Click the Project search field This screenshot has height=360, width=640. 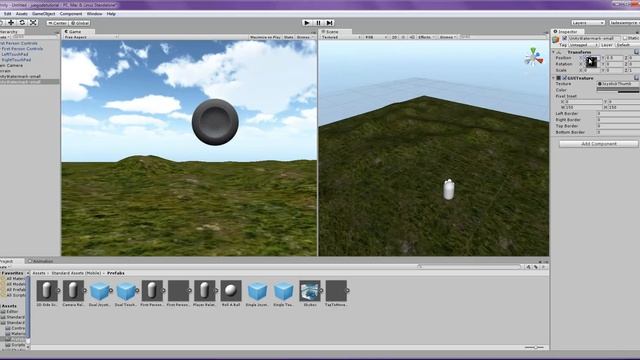[469, 267]
